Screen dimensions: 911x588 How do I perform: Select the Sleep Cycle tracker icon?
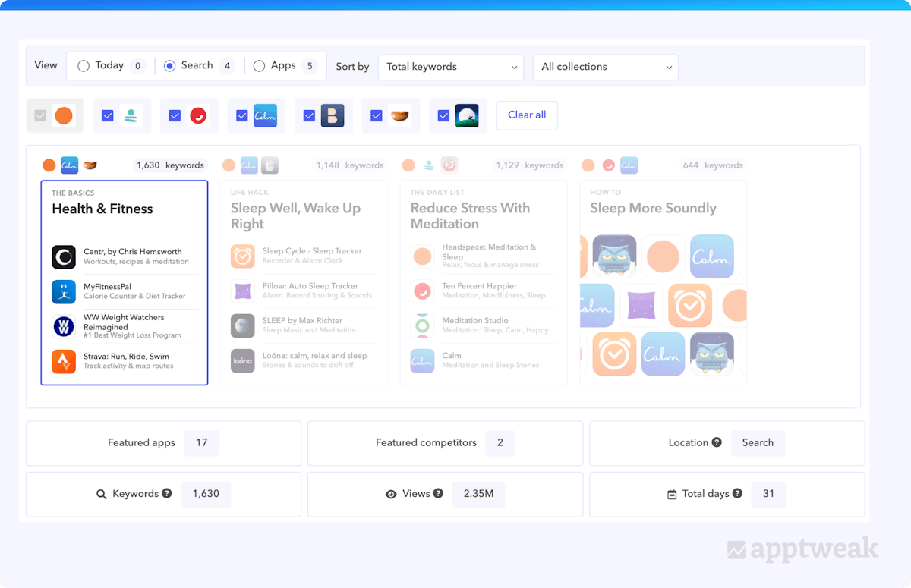pos(242,256)
